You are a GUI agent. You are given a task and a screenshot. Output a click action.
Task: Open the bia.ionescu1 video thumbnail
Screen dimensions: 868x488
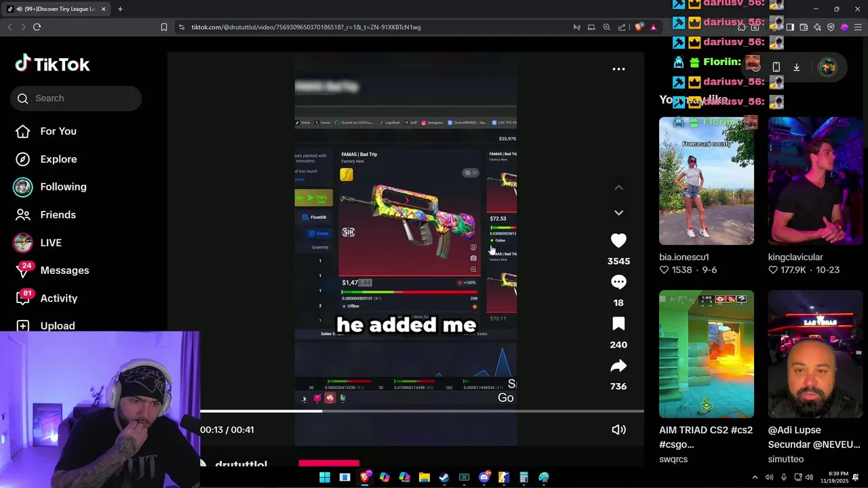point(707,181)
